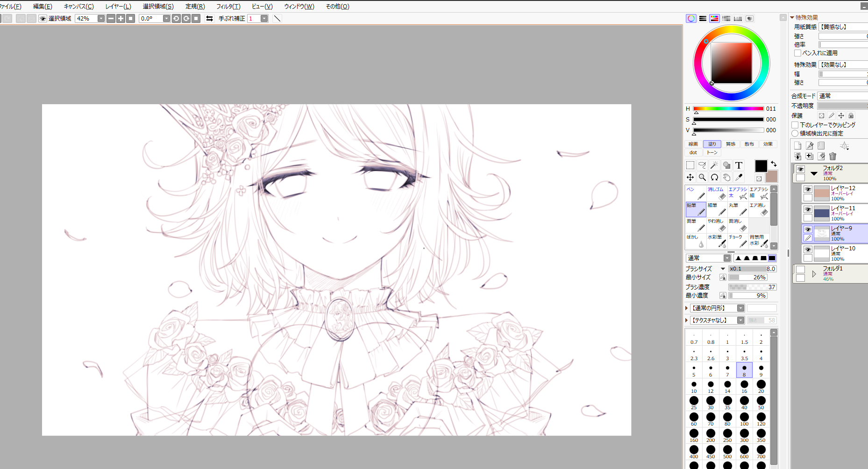The image size is (868, 469).
Task: Open the フィルタ(T) menu
Action: tap(228, 6)
